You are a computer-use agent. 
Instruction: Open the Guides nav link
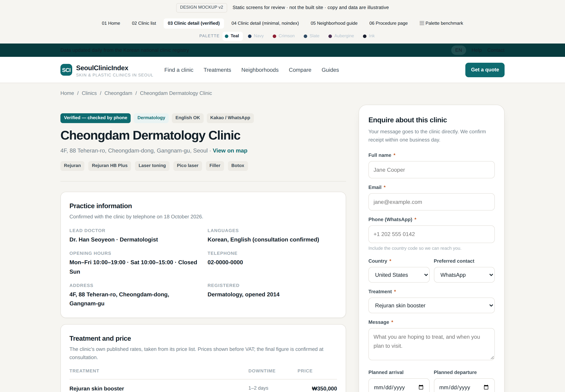pyautogui.click(x=330, y=70)
